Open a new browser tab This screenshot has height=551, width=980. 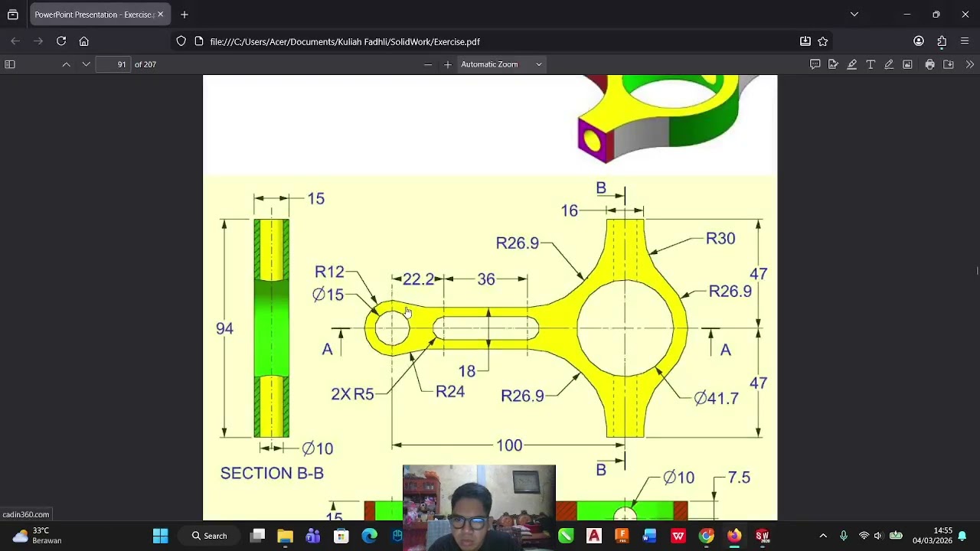click(185, 15)
